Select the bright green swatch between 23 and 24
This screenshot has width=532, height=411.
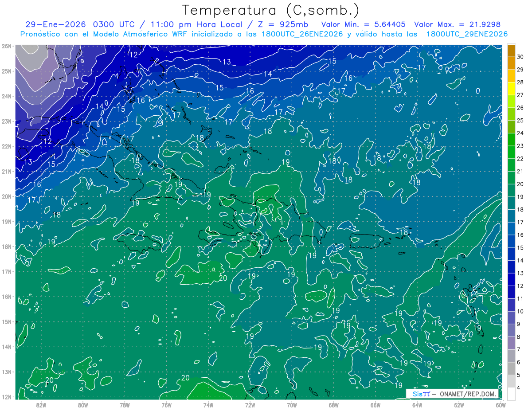coord(511,140)
